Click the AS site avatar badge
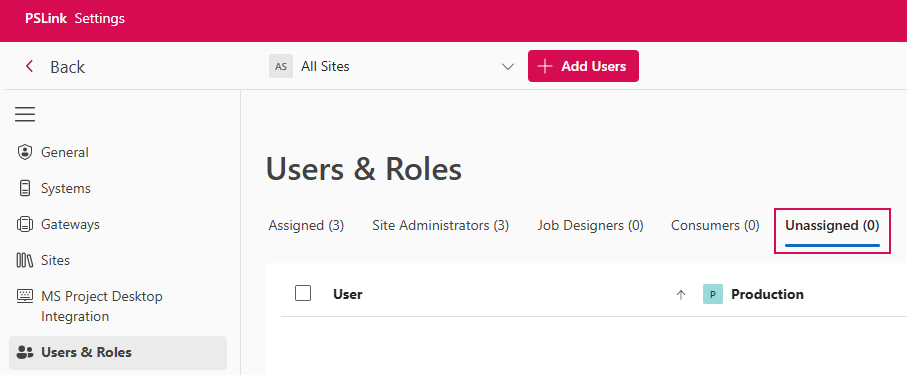Image resolution: width=907 pixels, height=375 pixels. pyautogui.click(x=281, y=66)
